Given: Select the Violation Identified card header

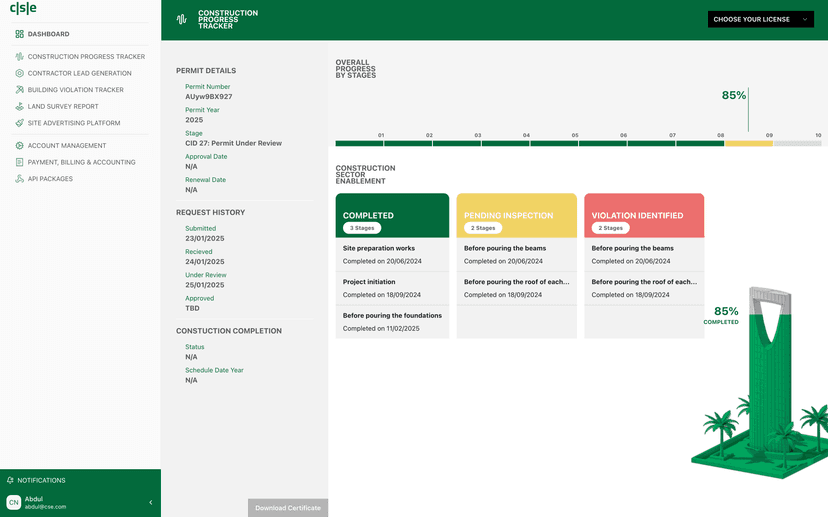Looking at the screenshot, I should 644,215.
